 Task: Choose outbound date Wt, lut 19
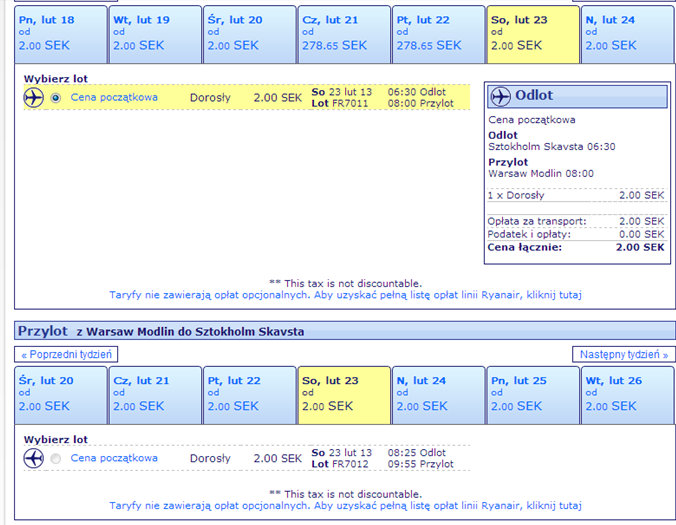click(155, 34)
